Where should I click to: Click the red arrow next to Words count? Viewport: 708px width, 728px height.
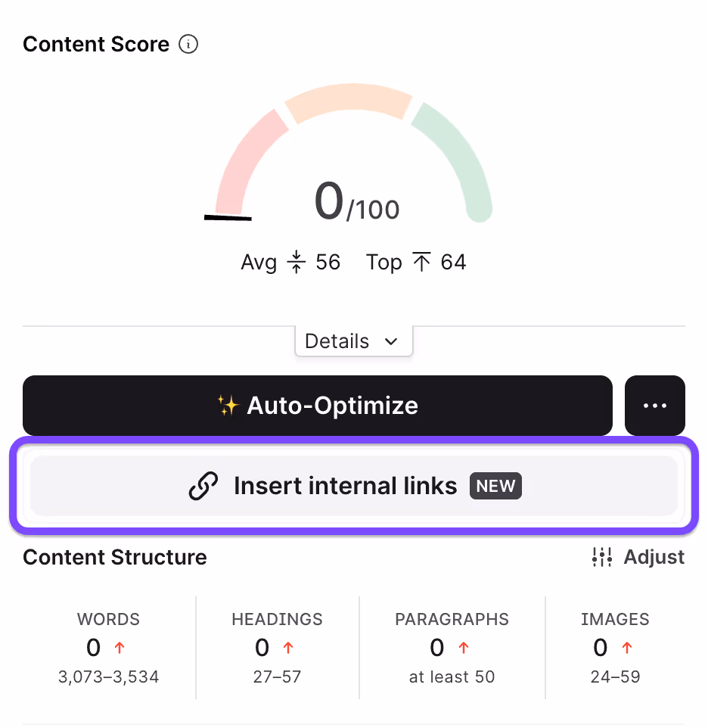[120, 647]
